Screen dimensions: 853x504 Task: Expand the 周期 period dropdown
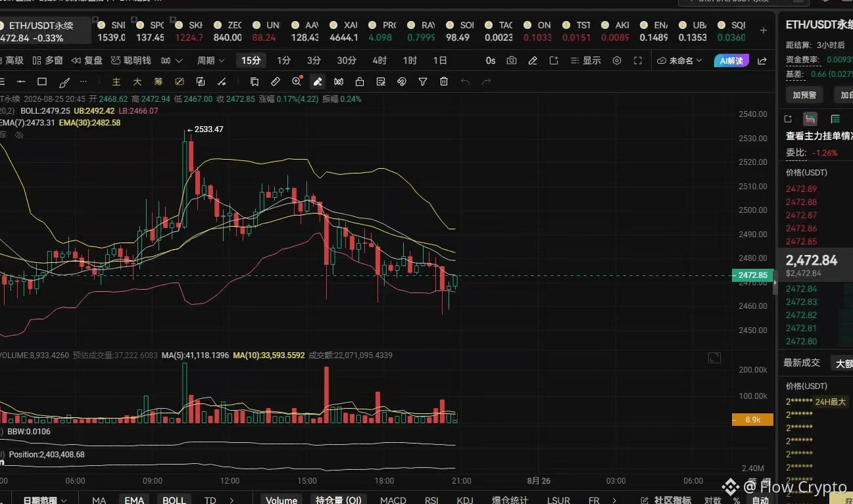(210, 60)
